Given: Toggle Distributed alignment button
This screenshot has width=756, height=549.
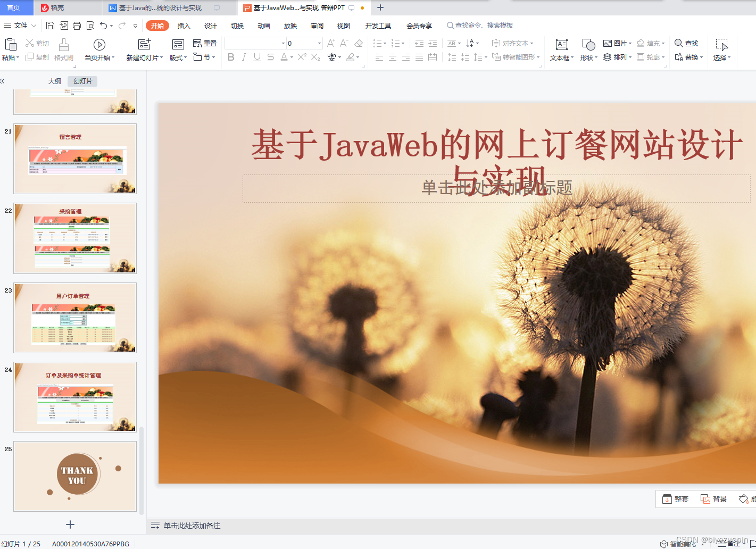Looking at the screenshot, I should tap(433, 57).
